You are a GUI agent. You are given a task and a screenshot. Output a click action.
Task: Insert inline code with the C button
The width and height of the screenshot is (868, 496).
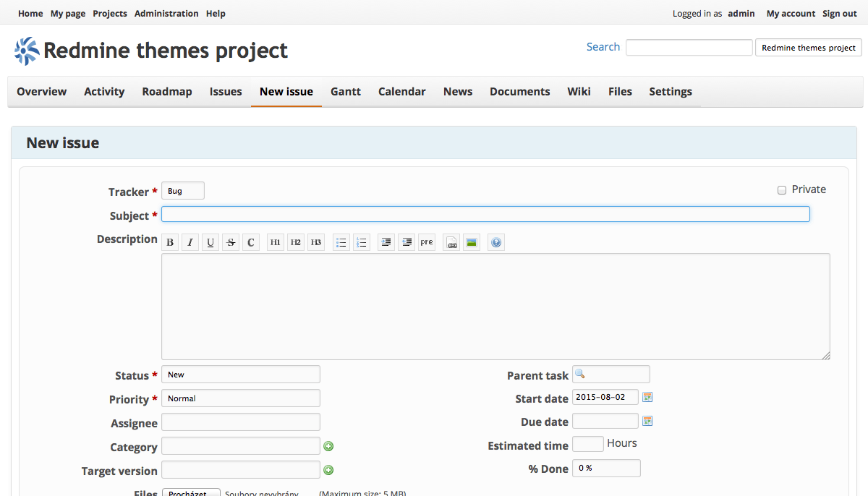251,242
